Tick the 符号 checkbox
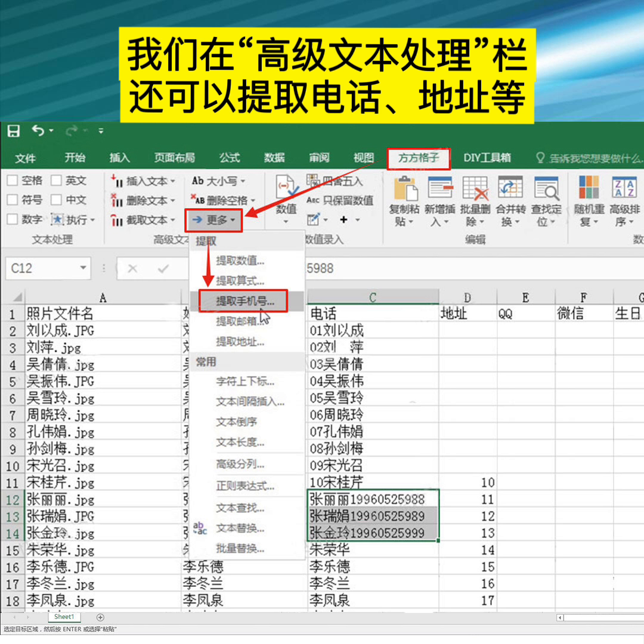The image size is (644, 644). click(x=13, y=200)
